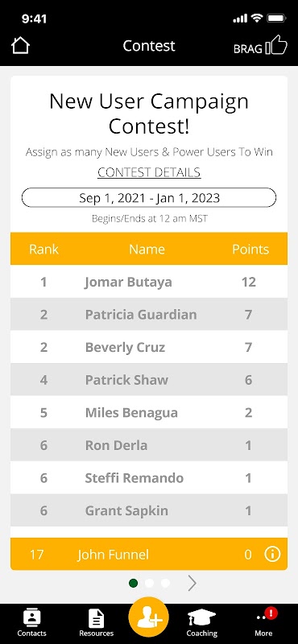Open the CONTEST DETAILS link
Image resolution: width=298 pixels, height=644 pixels.
pos(149,172)
